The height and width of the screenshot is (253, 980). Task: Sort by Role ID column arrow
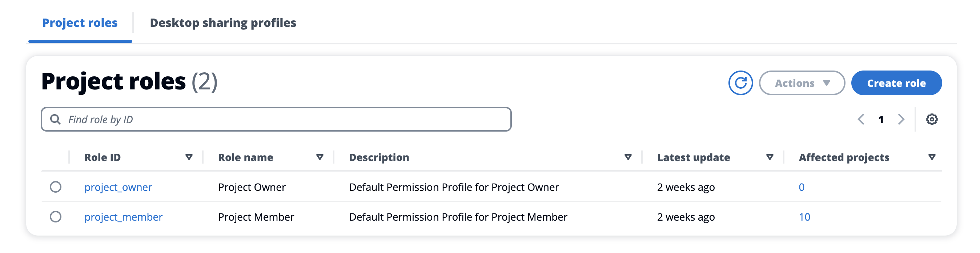[x=189, y=157]
